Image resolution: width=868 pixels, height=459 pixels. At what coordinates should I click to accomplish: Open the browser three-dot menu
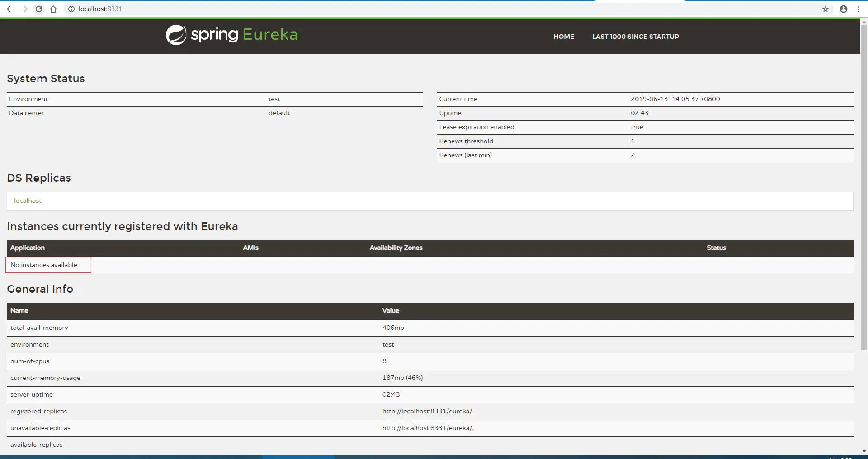coord(858,9)
